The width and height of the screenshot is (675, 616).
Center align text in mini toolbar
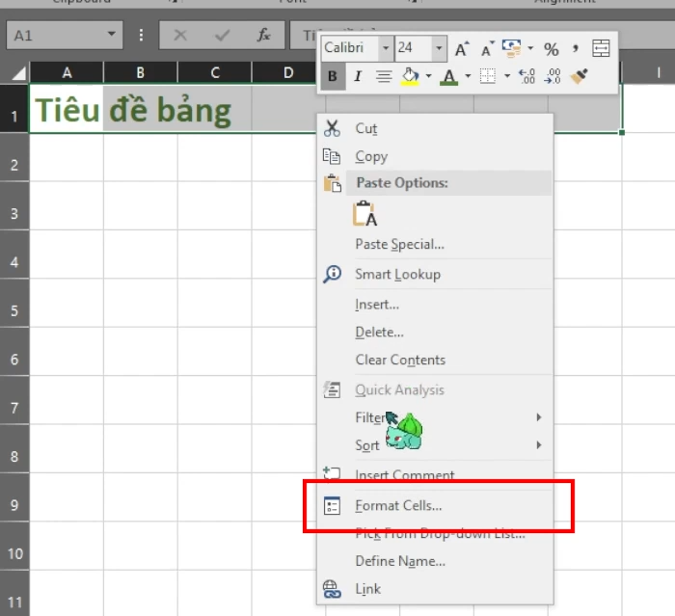(x=384, y=76)
